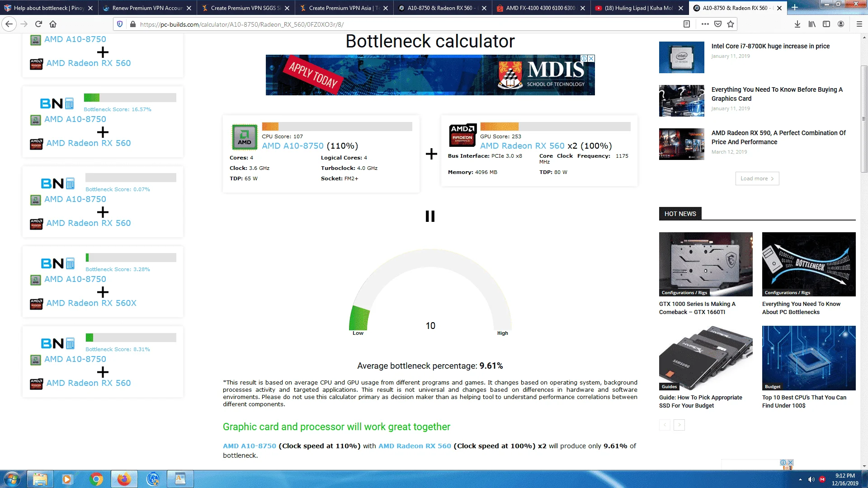
Task: Show hidden system tray icons arrow
Action: 800,479
